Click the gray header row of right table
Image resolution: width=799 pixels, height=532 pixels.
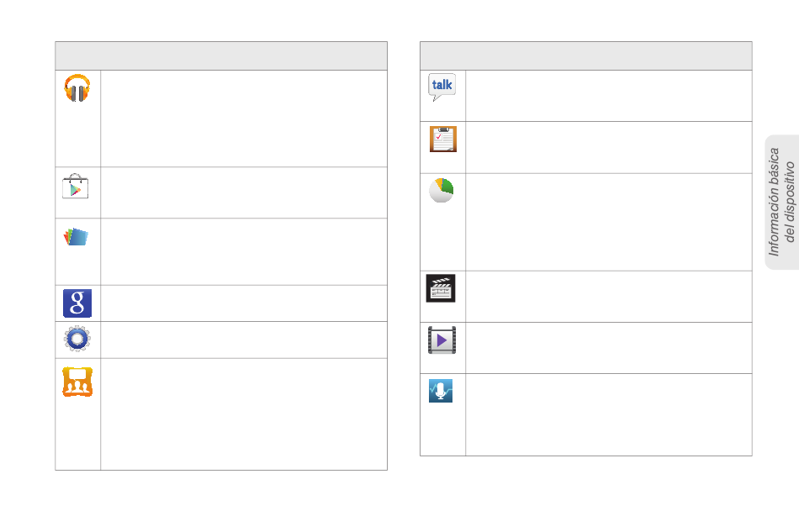tap(586, 56)
